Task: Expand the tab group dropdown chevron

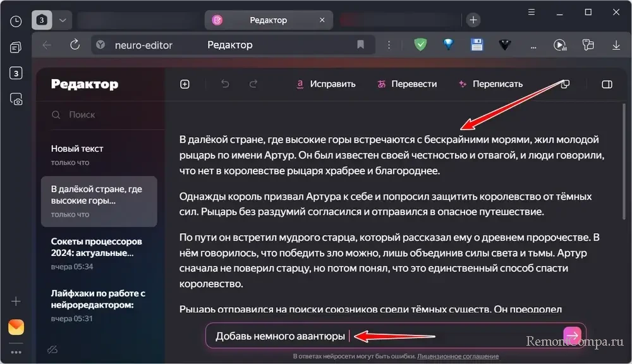Action: pos(62,20)
